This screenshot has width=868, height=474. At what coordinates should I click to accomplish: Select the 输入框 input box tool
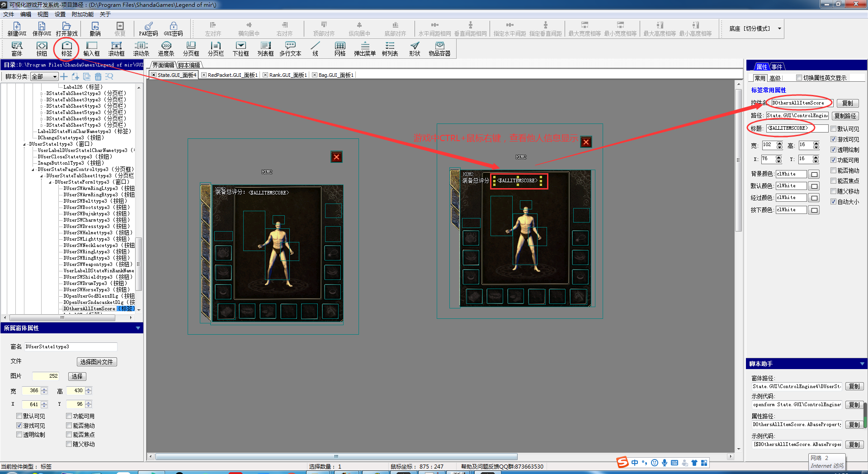tap(91, 49)
